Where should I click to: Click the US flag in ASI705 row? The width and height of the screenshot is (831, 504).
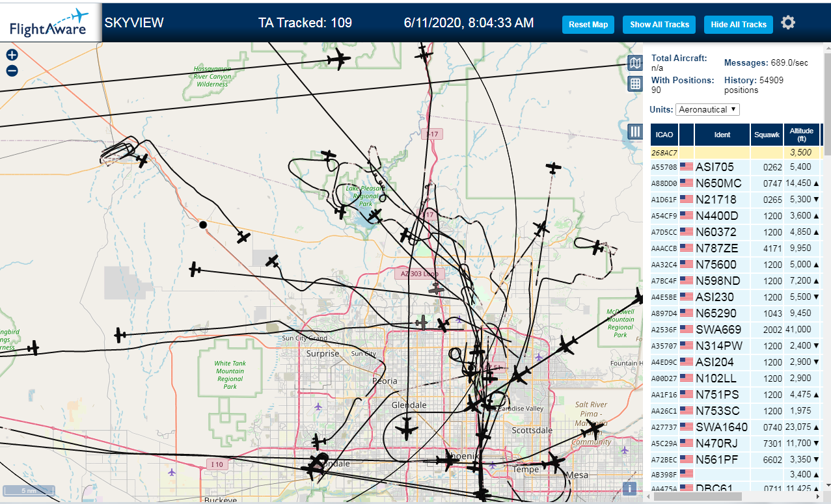click(687, 167)
